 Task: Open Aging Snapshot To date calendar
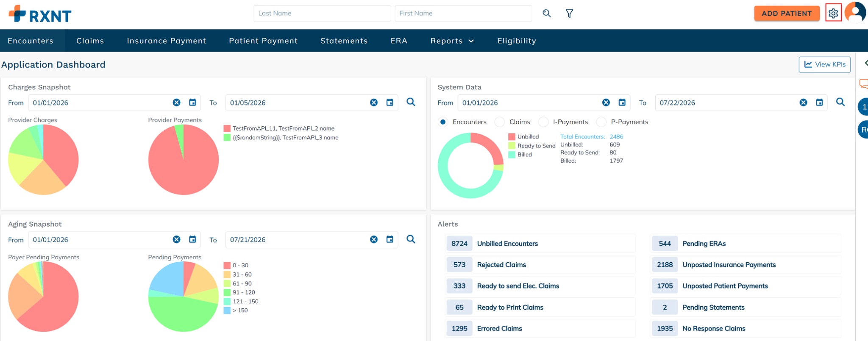390,239
